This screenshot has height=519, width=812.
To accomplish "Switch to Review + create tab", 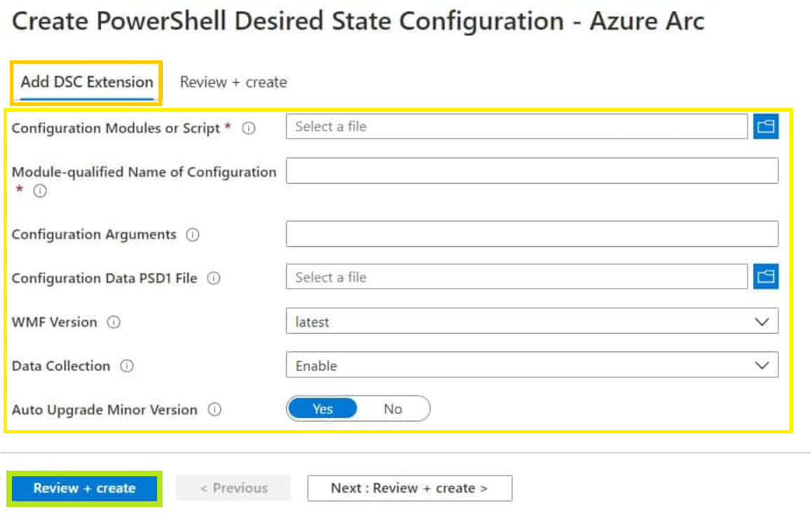I will [234, 82].
